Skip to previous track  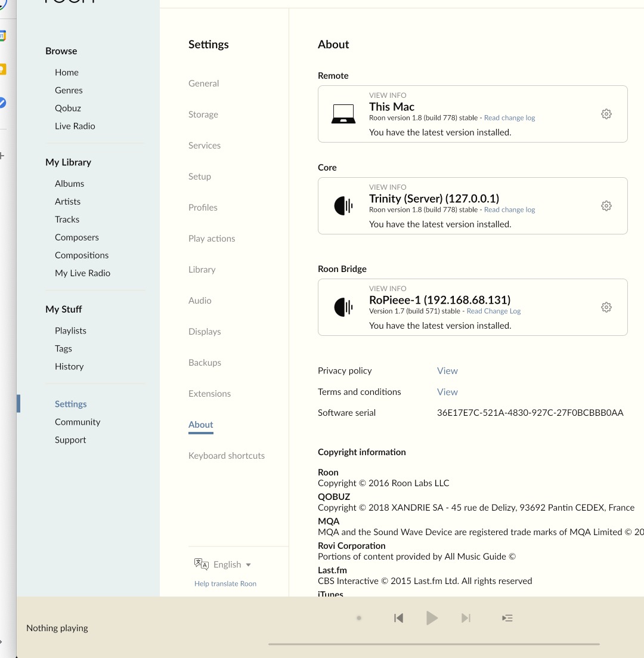coord(398,617)
